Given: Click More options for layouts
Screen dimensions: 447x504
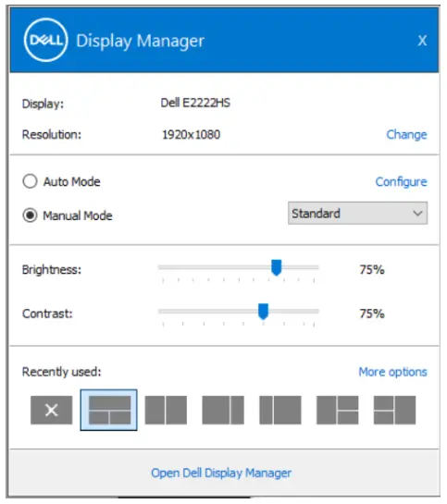Looking at the screenshot, I should (392, 372).
